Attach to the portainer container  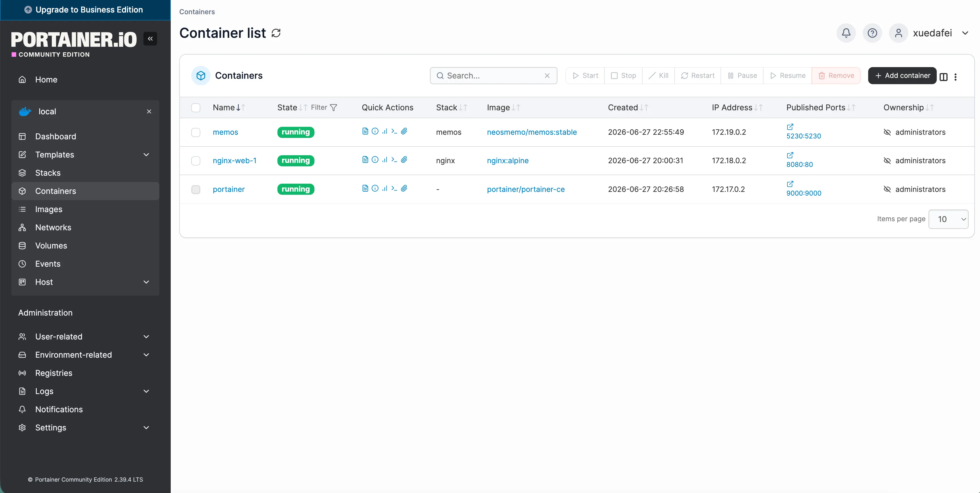coord(404,188)
